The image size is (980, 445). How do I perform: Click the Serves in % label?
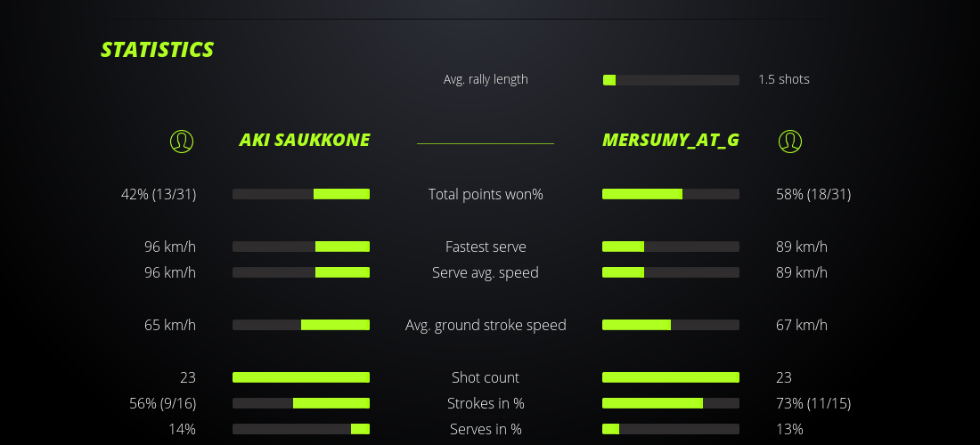point(486,429)
